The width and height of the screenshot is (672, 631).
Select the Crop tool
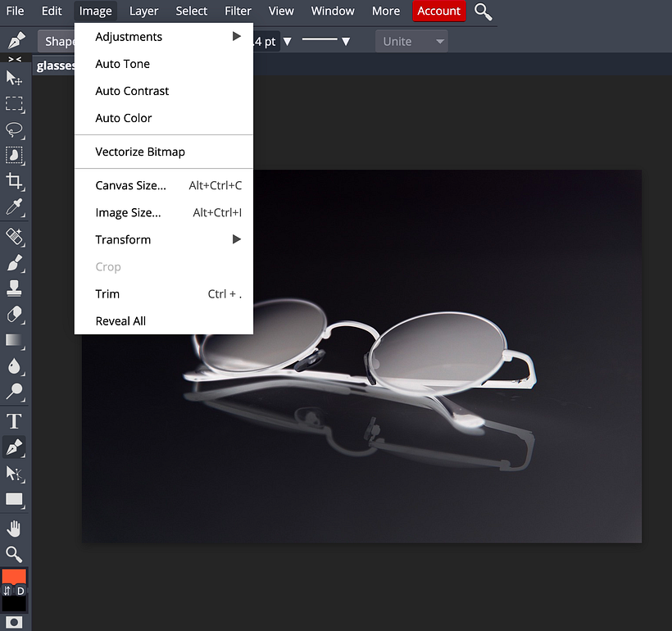[x=14, y=181]
